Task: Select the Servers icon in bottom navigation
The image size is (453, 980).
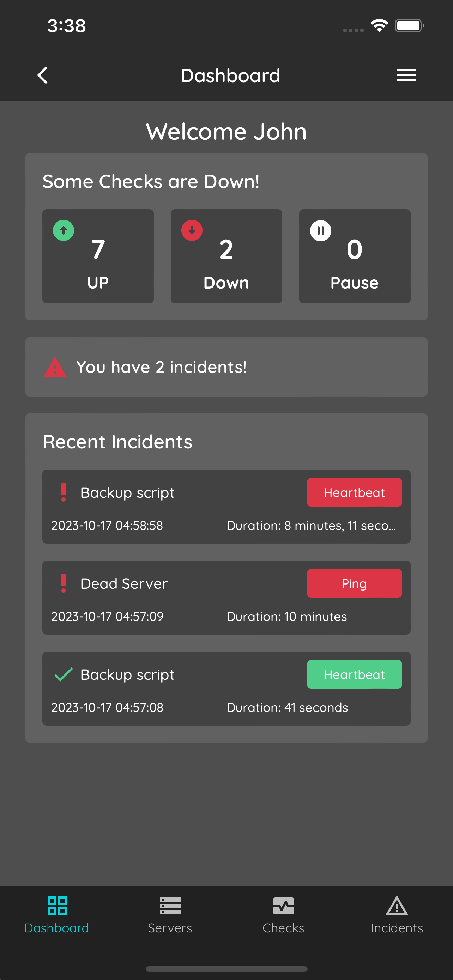Action: coord(170,906)
